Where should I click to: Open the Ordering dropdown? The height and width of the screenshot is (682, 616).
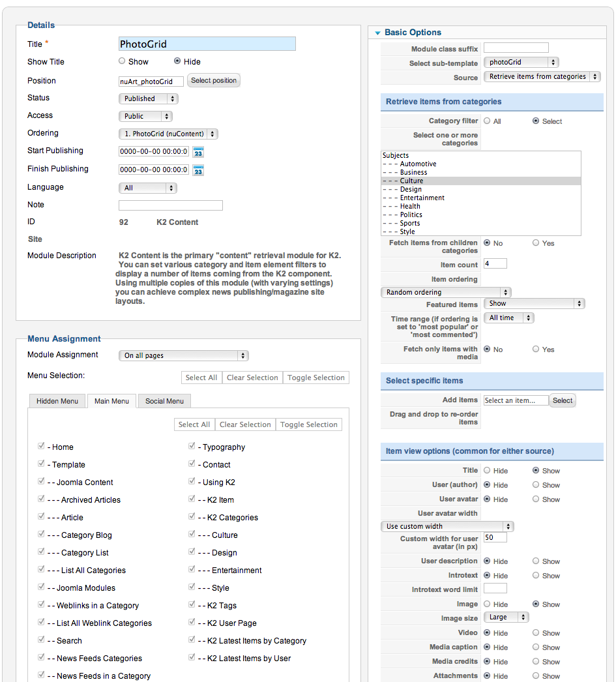click(x=168, y=134)
